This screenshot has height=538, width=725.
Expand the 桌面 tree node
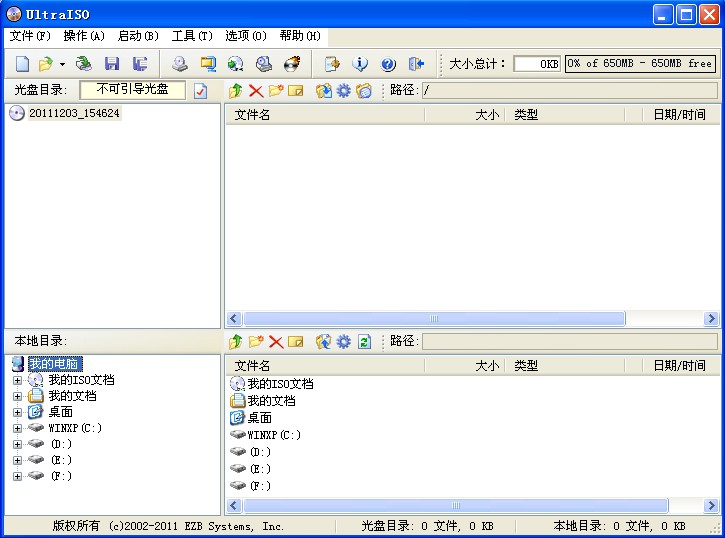(x=18, y=412)
